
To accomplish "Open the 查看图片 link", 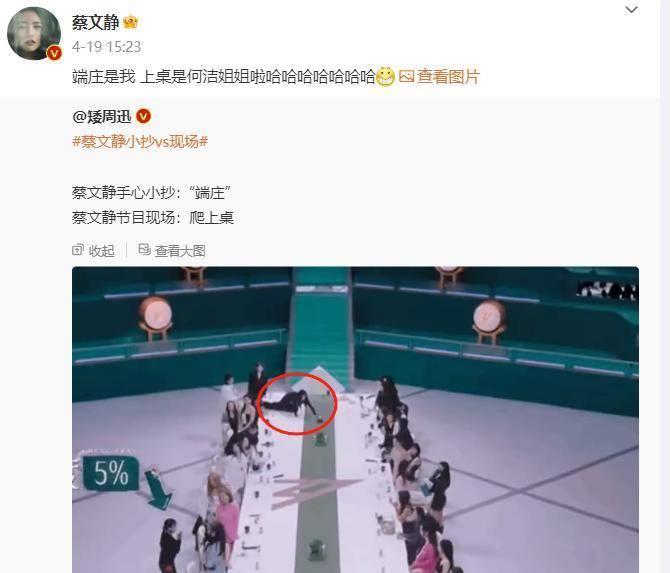I will click(x=448, y=77).
